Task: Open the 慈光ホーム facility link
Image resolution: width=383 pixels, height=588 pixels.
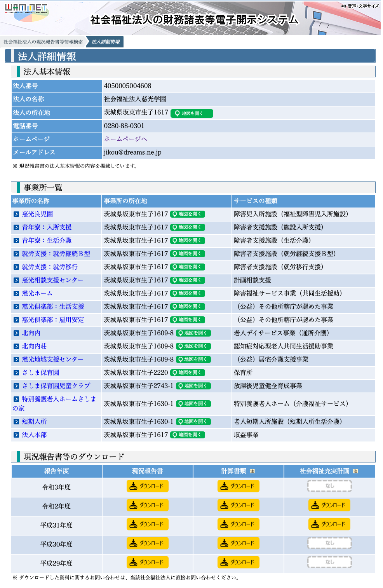Action: [37, 293]
